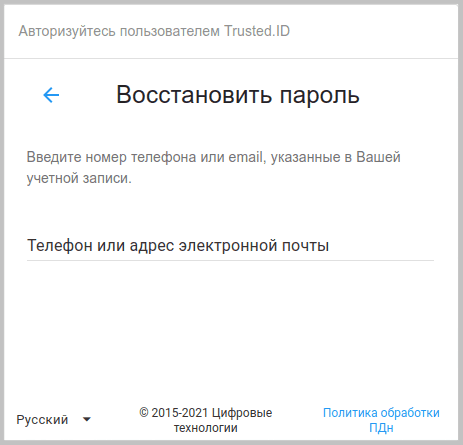
Task: Click the underline of the email input field
Action: click(230, 260)
